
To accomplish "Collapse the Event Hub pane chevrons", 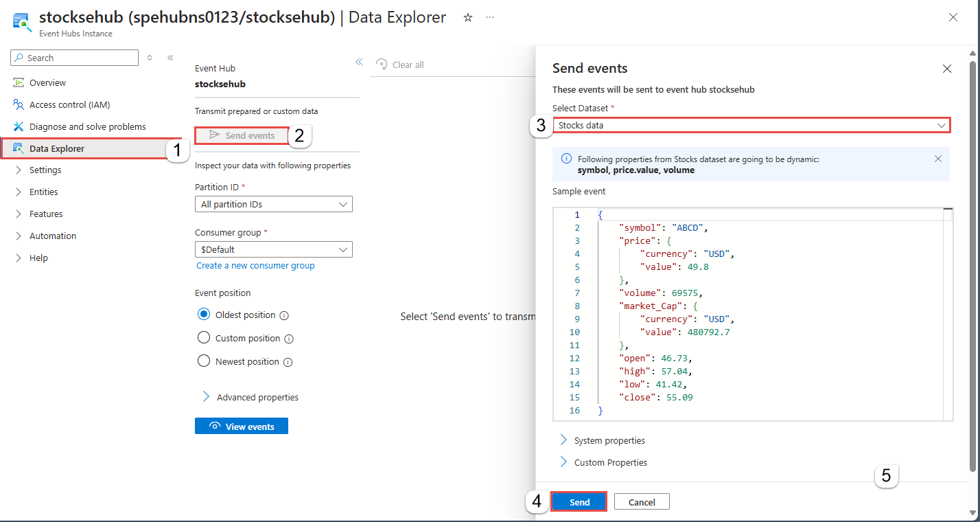I will pyautogui.click(x=359, y=62).
